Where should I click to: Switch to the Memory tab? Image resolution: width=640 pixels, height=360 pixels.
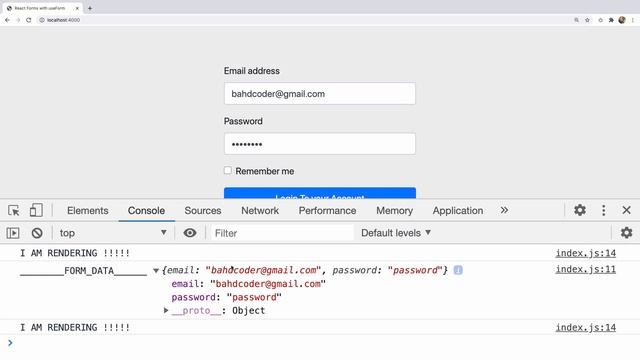pyautogui.click(x=394, y=211)
